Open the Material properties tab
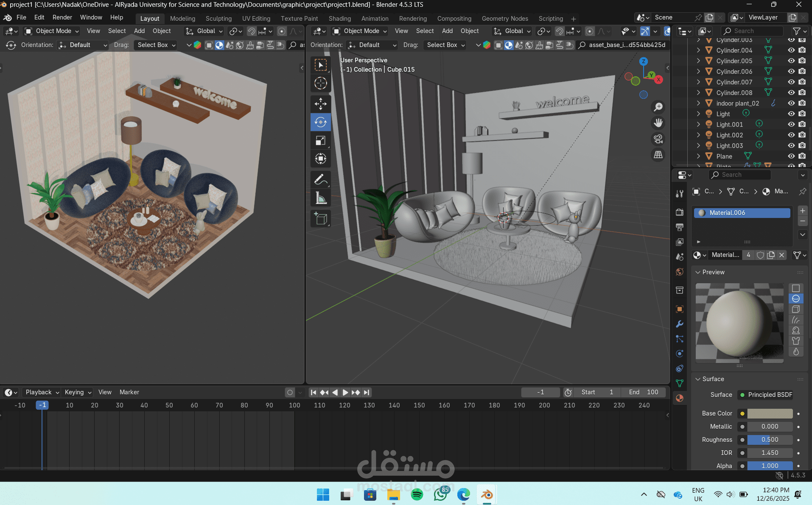The height and width of the screenshot is (505, 812). tap(680, 398)
